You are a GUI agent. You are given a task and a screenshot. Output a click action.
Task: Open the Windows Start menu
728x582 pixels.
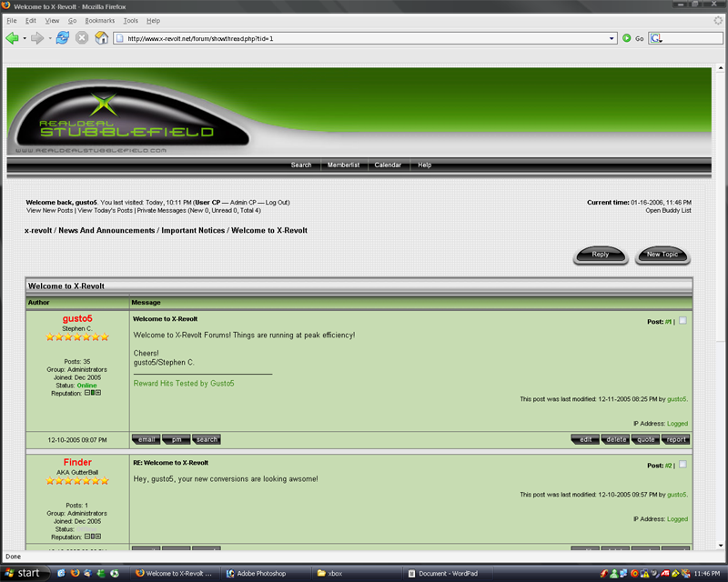coord(25,573)
